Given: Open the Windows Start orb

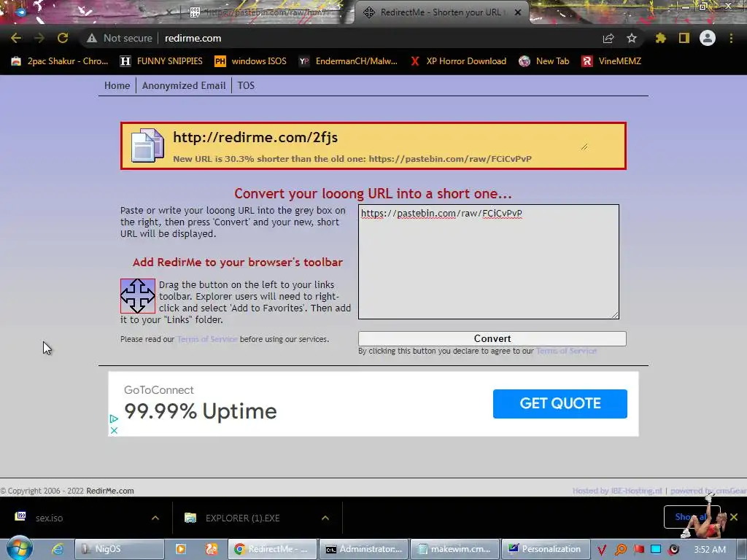Looking at the screenshot, I should point(20,548).
